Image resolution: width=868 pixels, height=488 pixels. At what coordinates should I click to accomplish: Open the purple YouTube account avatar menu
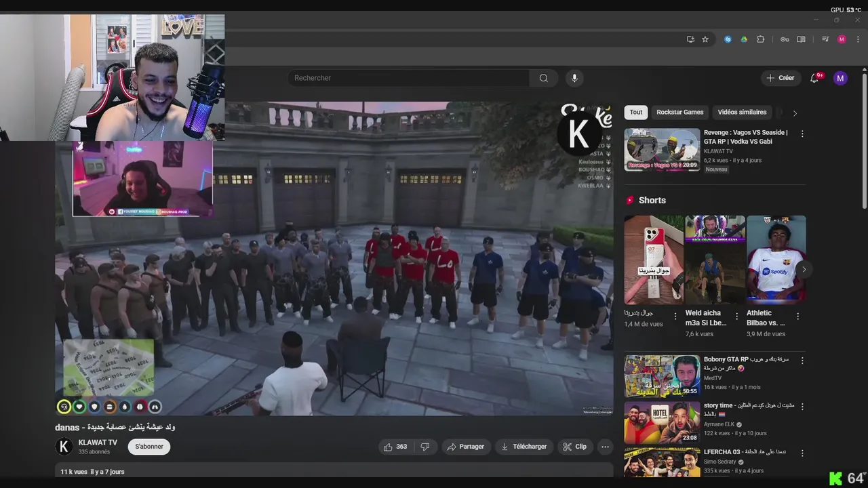[840, 78]
